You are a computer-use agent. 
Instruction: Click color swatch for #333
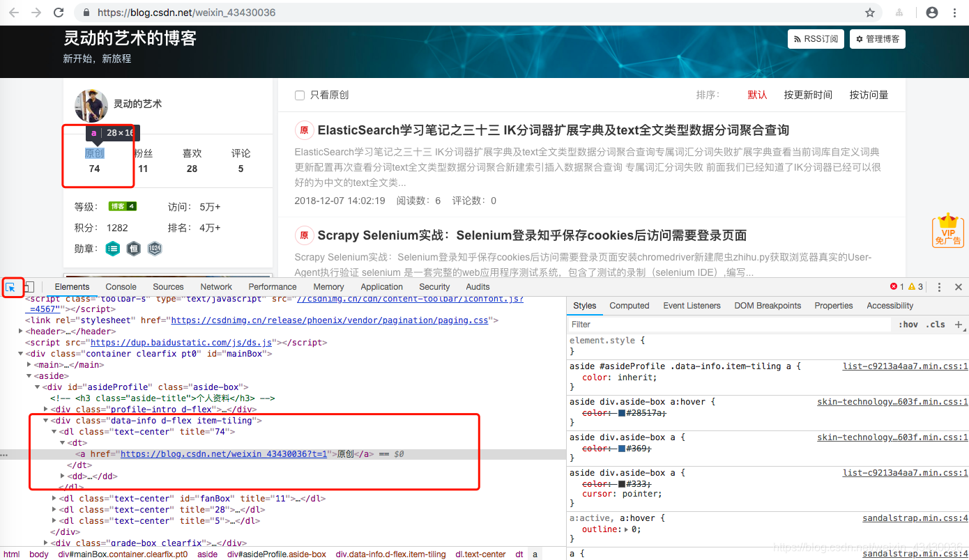[x=623, y=484]
